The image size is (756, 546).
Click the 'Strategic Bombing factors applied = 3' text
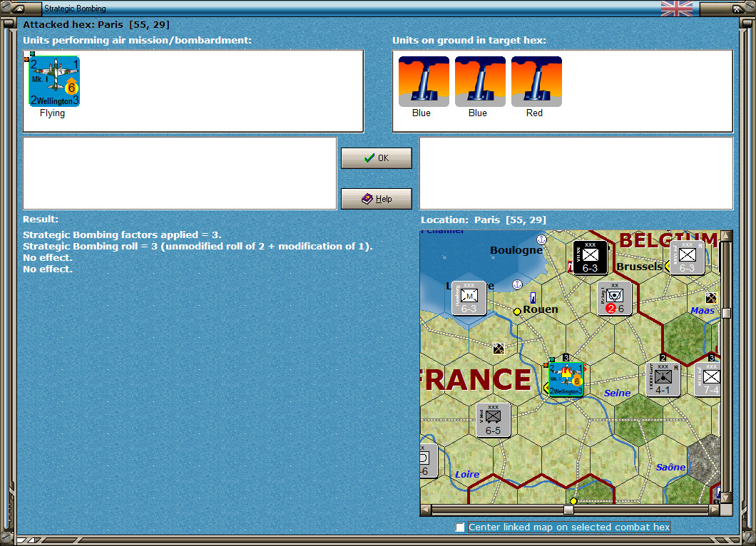(x=122, y=235)
